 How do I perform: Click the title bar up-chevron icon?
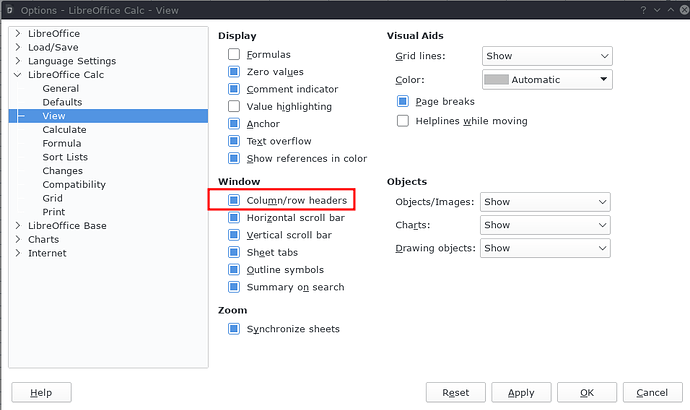point(671,10)
